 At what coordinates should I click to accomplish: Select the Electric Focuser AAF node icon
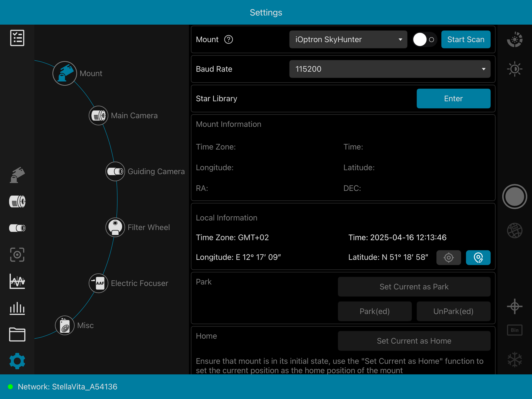(x=98, y=283)
